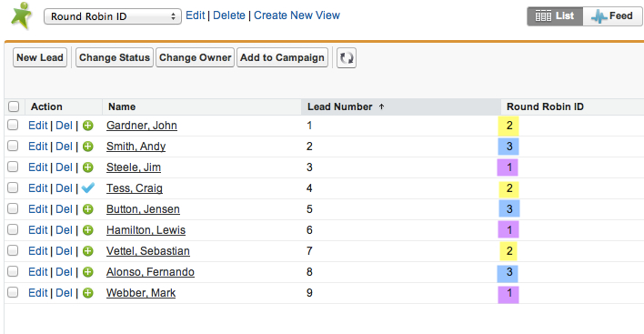Click the Add to Campaign button

pyautogui.click(x=282, y=57)
